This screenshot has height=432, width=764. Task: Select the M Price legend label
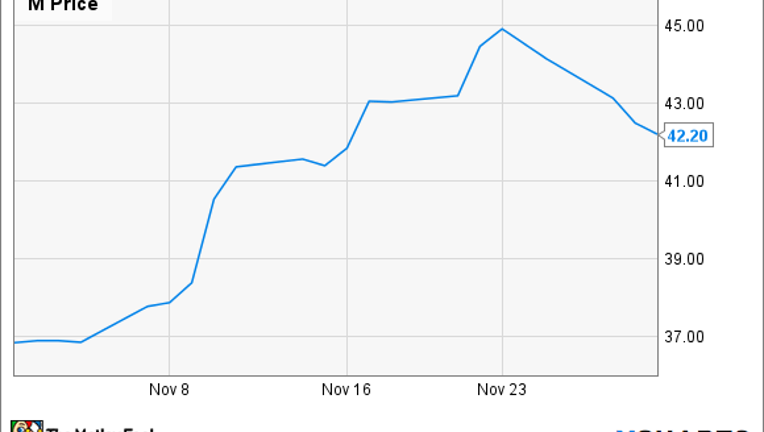[x=63, y=6]
